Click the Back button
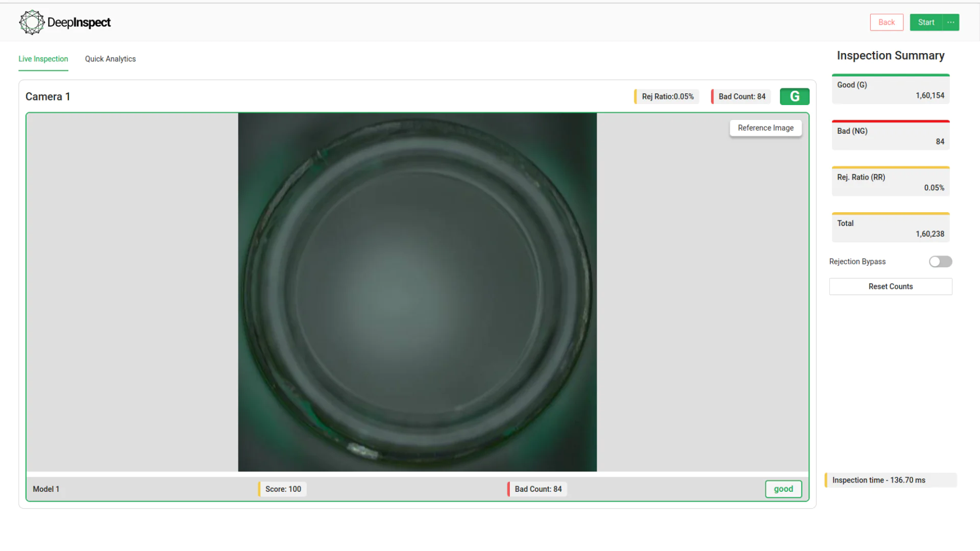 [887, 22]
